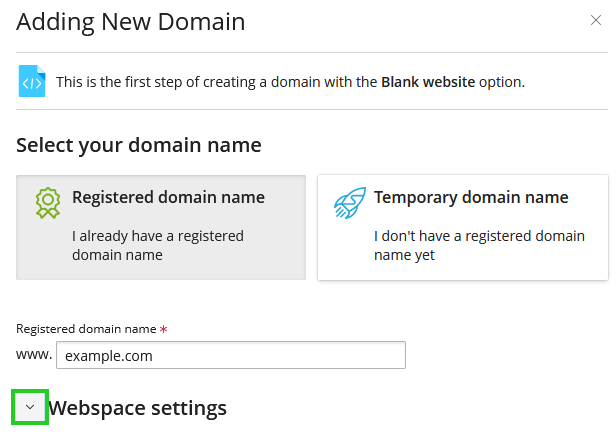Click the www. prefix text

[x=34, y=354]
